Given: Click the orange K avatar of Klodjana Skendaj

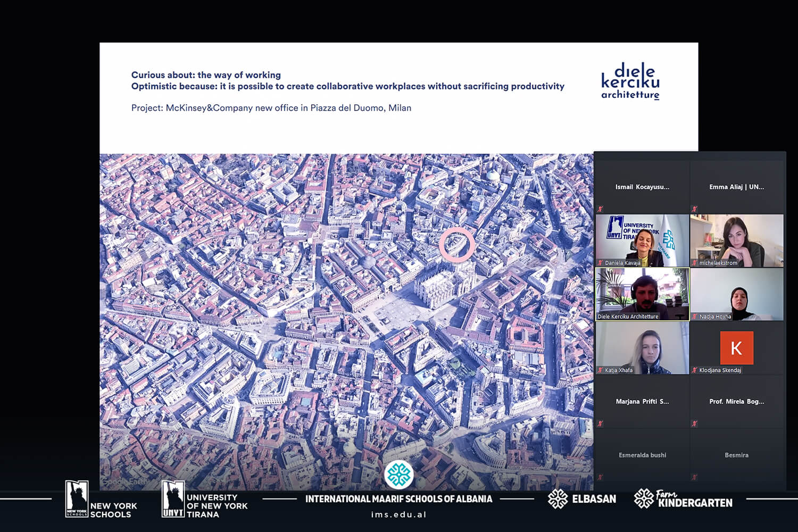Looking at the screenshot, I should [736, 348].
